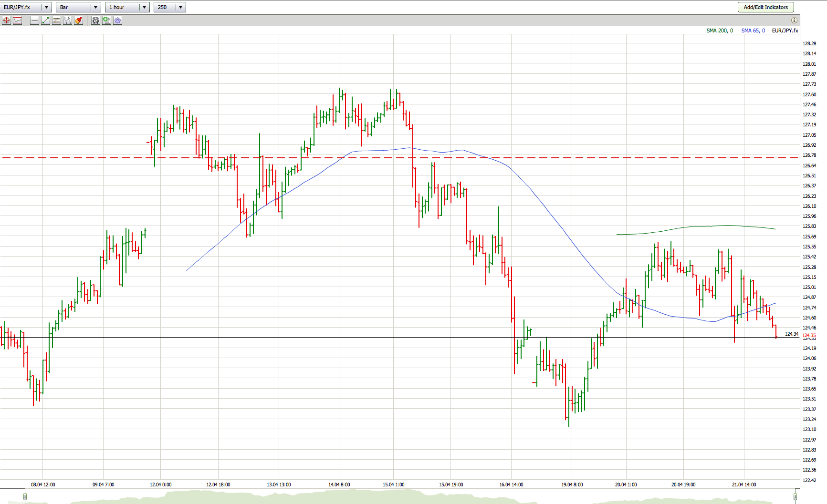Click the SMA 200 indicator label

(719, 31)
